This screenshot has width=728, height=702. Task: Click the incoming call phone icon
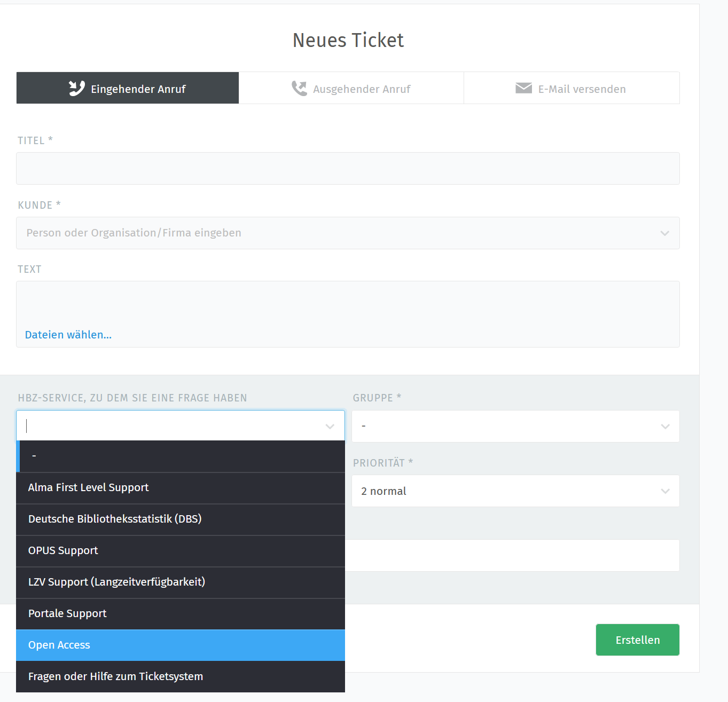point(76,88)
